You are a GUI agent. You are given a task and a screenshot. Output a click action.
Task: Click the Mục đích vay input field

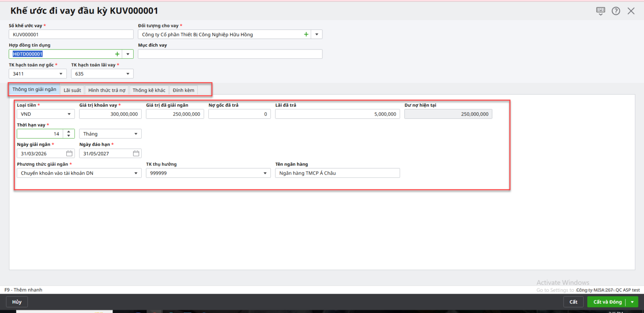click(230, 54)
